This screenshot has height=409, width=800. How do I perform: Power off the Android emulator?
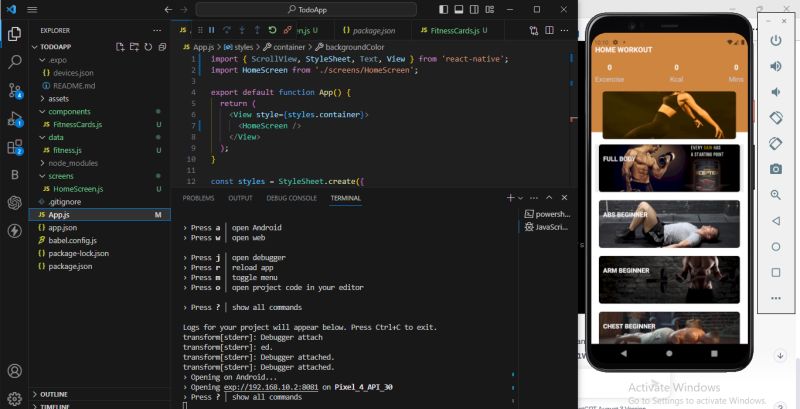776,41
